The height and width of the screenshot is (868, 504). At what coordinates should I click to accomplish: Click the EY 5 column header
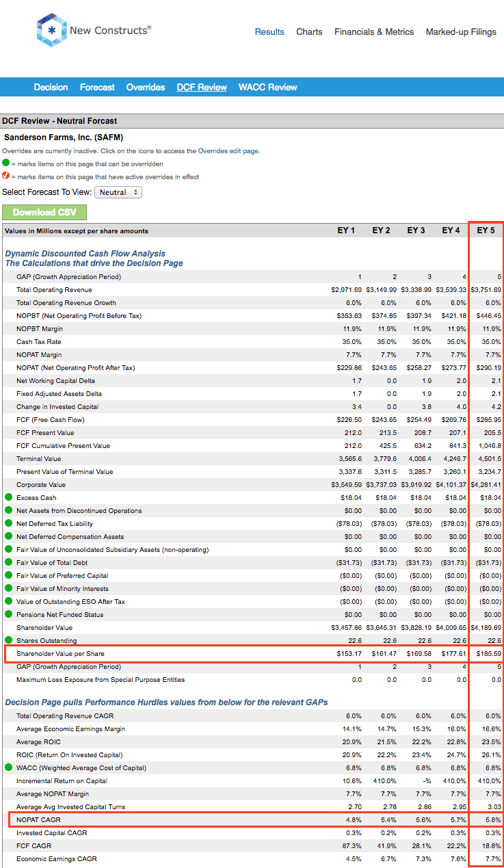(x=486, y=231)
